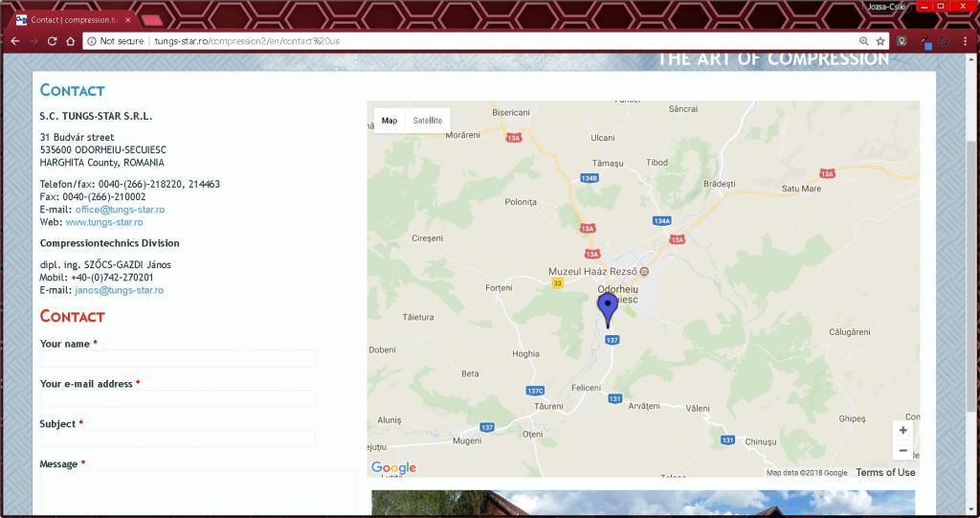Switch map to Satellite view
Image resolution: width=980 pixels, height=518 pixels.
tap(427, 121)
